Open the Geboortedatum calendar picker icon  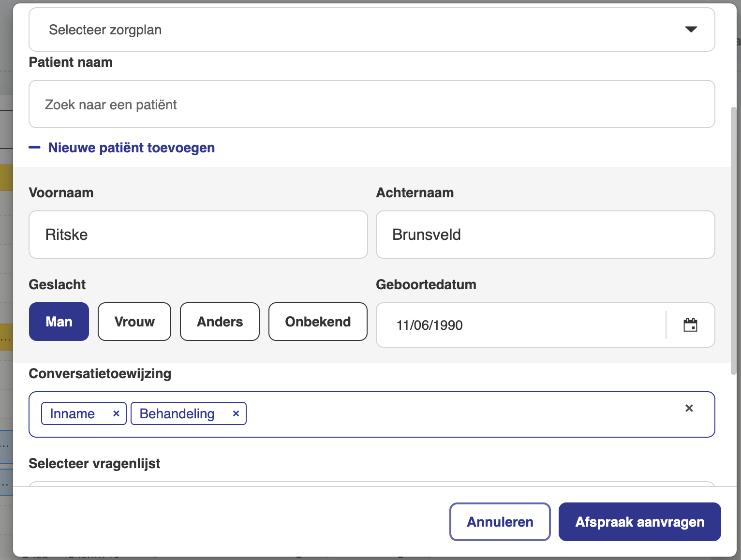690,325
